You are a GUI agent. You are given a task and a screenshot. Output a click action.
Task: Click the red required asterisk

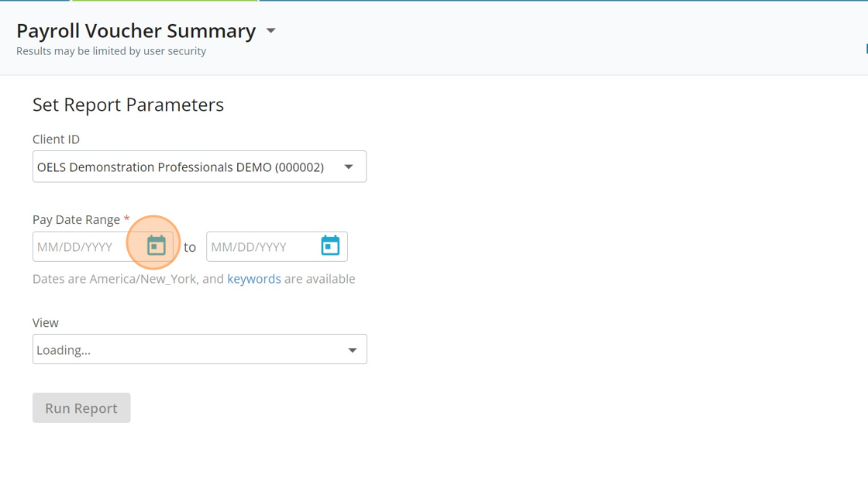[126, 219]
